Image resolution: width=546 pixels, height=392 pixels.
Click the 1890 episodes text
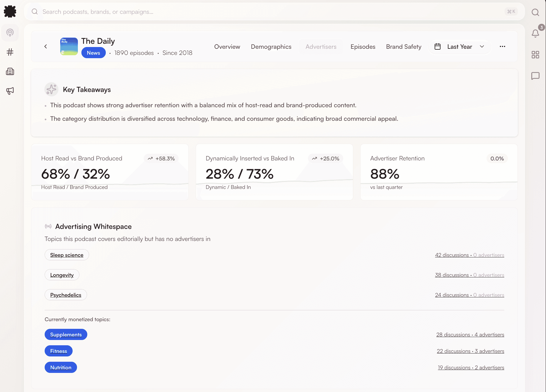pyautogui.click(x=134, y=53)
